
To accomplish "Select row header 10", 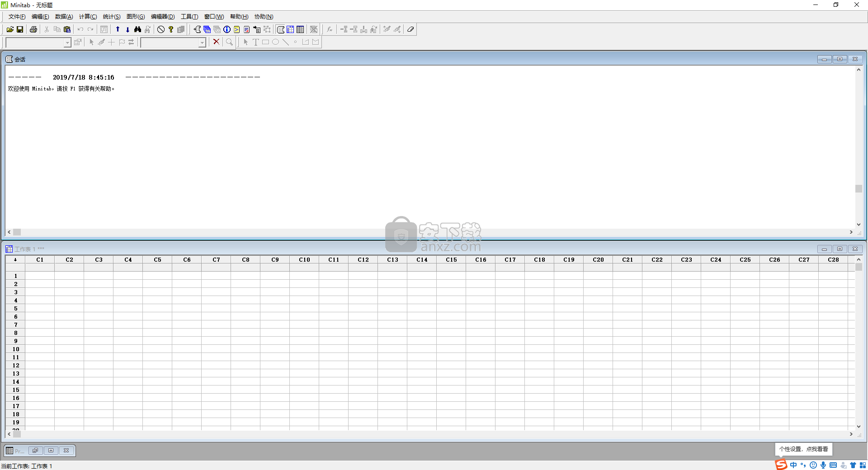I will [x=16, y=349].
